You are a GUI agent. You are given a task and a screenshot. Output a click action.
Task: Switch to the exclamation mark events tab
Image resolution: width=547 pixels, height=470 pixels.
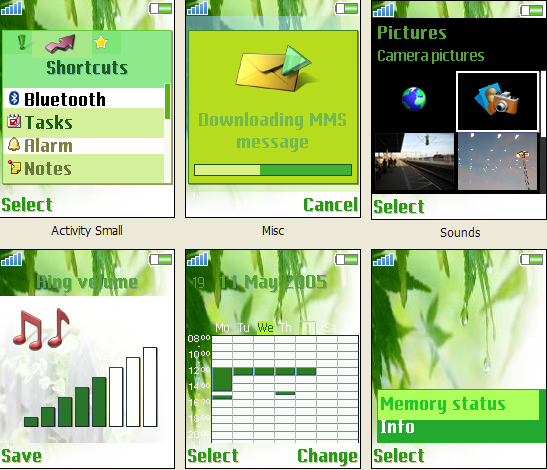[22, 42]
